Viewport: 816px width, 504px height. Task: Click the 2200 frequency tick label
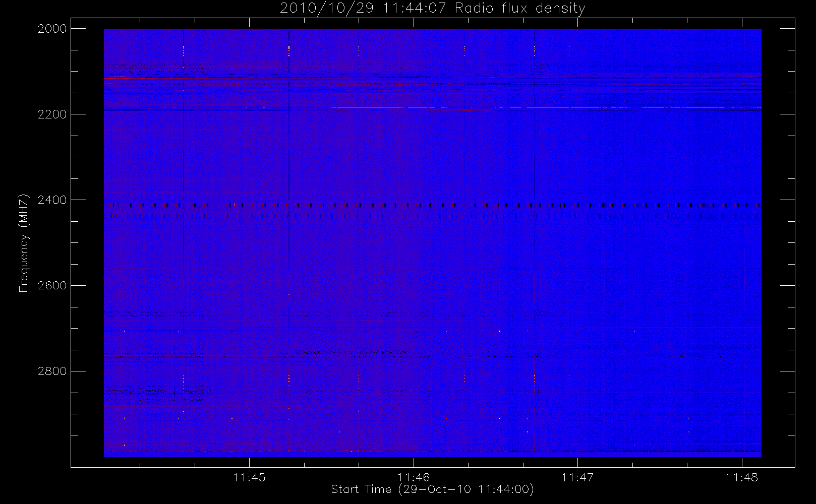(x=52, y=114)
